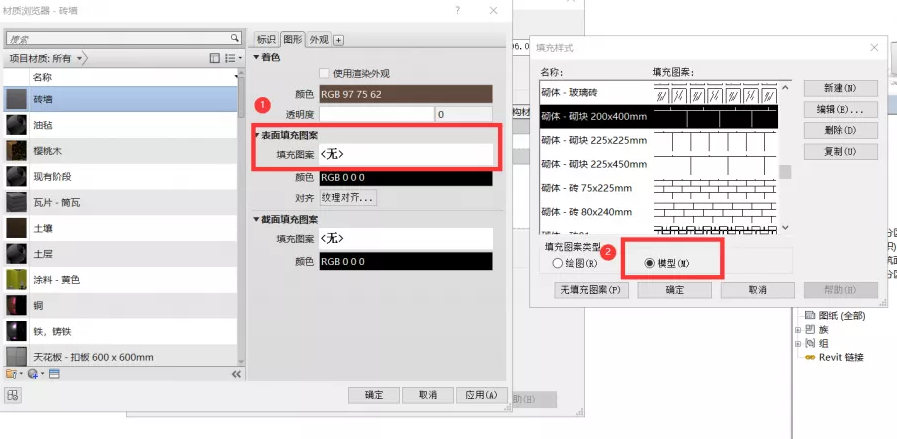The width and height of the screenshot is (897, 439).
Task: Click the surface 填充图案 <无> field
Action: (406, 154)
